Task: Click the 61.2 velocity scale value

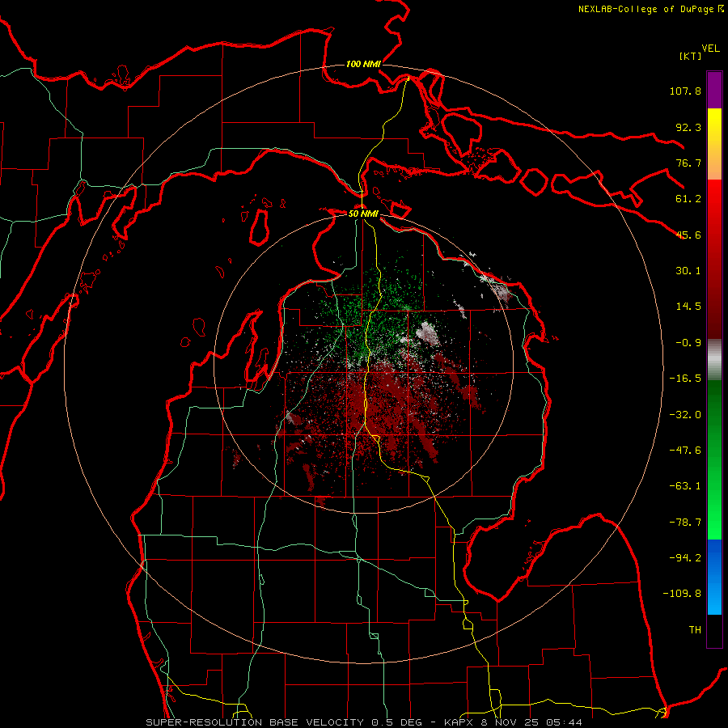Action: tap(688, 199)
